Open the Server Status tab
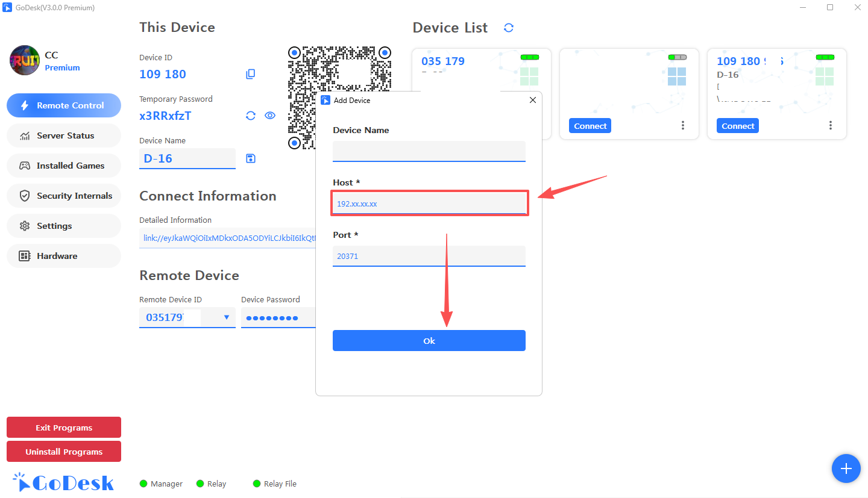The image size is (868, 498). coord(64,135)
